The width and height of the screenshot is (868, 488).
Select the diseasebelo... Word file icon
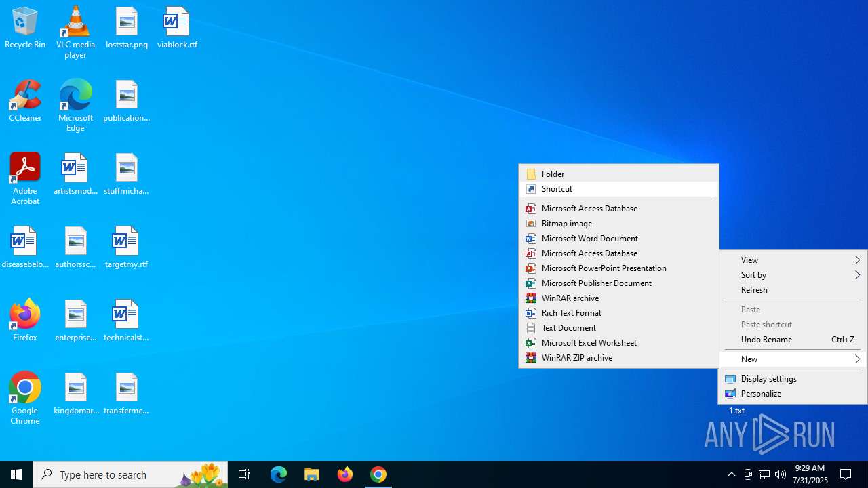(x=25, y=248)
